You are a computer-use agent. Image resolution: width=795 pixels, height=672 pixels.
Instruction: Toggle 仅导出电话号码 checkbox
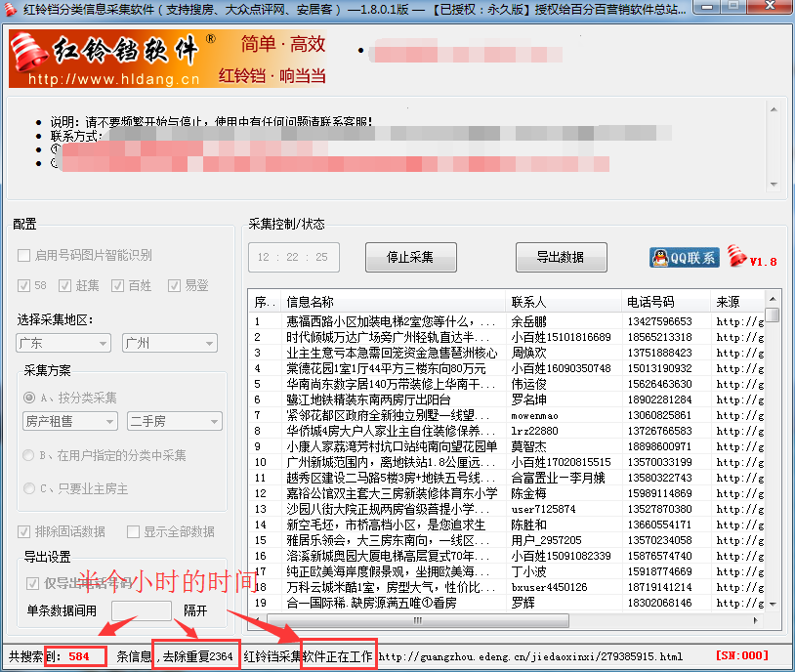pyautogui.click(x=32, y=583)
